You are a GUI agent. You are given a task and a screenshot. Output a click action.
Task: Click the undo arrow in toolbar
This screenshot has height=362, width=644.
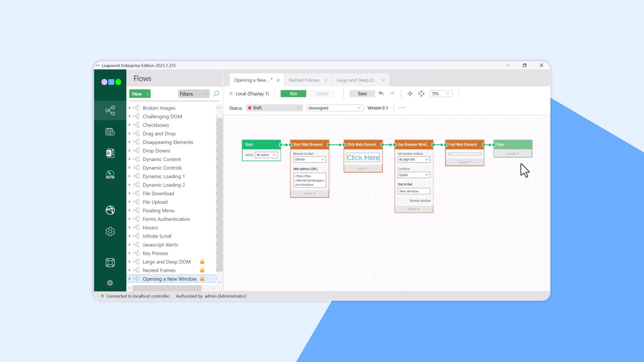pos(381,94)
